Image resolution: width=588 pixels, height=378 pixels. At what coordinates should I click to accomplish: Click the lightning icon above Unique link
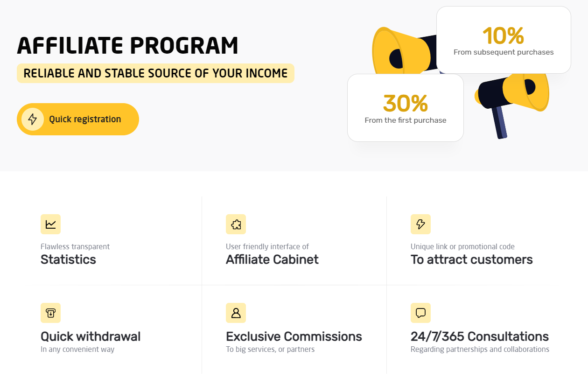point(420,224)
